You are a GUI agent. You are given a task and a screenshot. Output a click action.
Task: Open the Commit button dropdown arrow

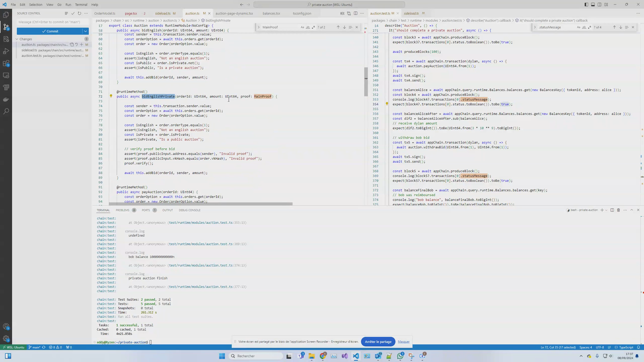[x=86, y=31]
